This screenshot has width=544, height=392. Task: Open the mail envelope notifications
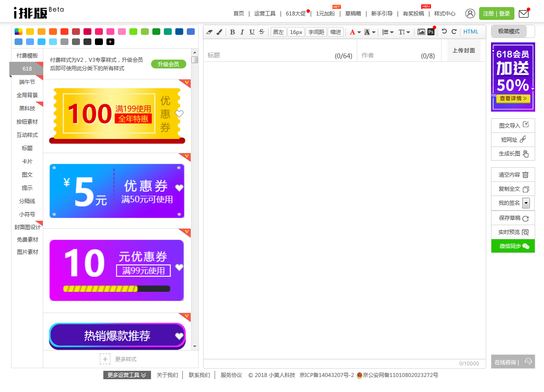524,14
